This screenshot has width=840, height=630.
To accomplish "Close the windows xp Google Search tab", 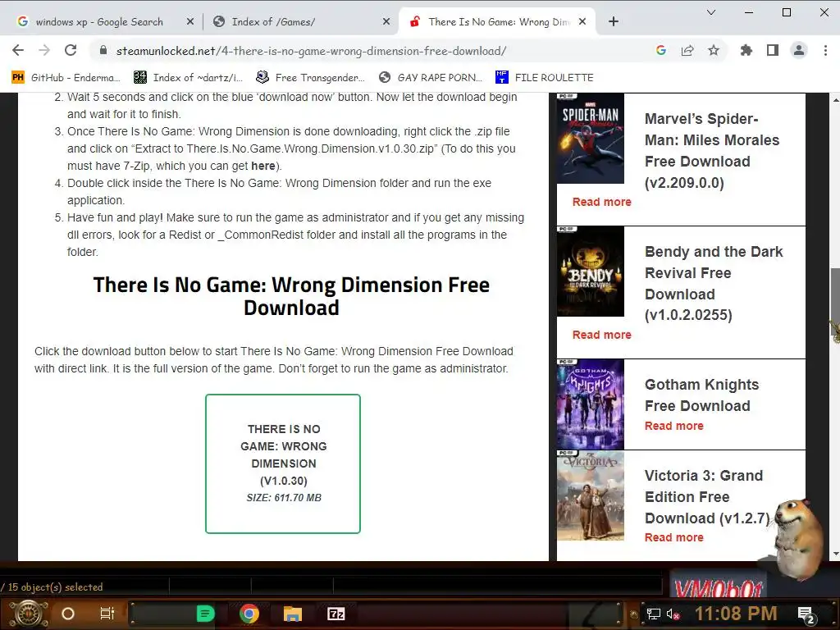I will tap(190, 21).
